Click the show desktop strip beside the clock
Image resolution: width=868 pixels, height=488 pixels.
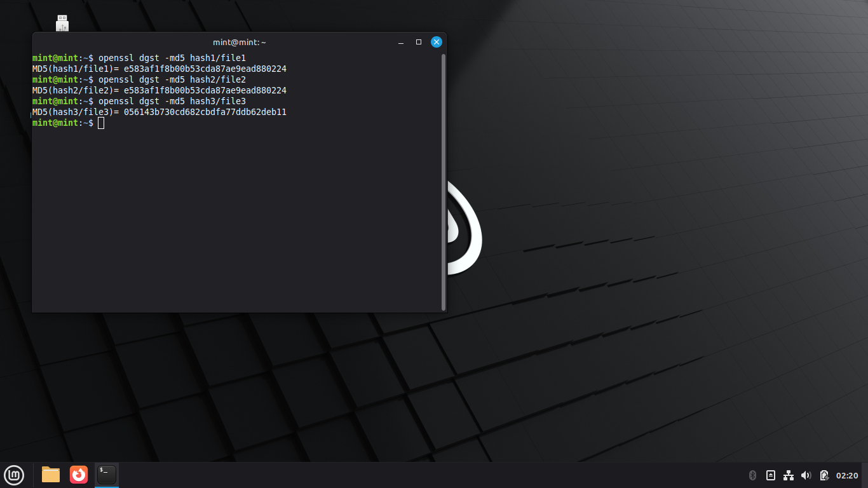point(865,475)
